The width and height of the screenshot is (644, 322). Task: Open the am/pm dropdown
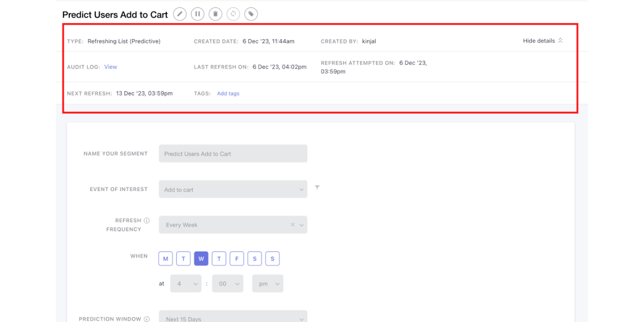(x=267, y=284)
